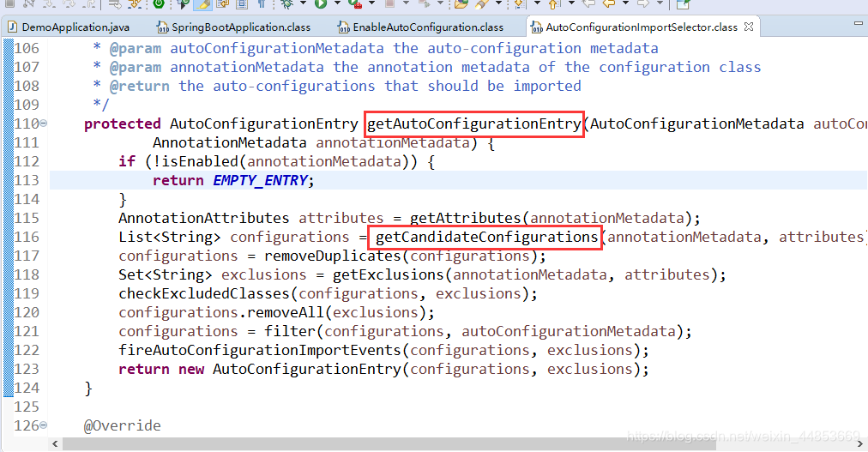Click Next Annotation down-arrow icon
The image size is (868, 452).
[x=519, y=4]
